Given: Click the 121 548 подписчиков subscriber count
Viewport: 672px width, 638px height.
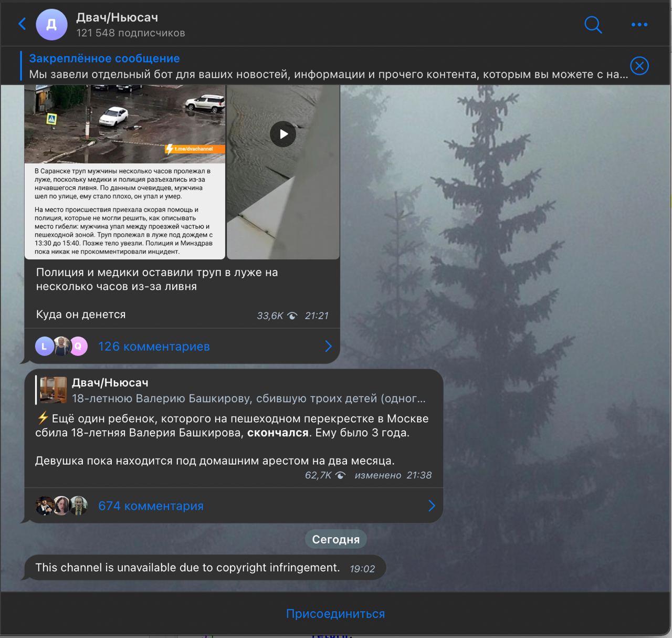Looking at the screenshot, I should 131,33.
